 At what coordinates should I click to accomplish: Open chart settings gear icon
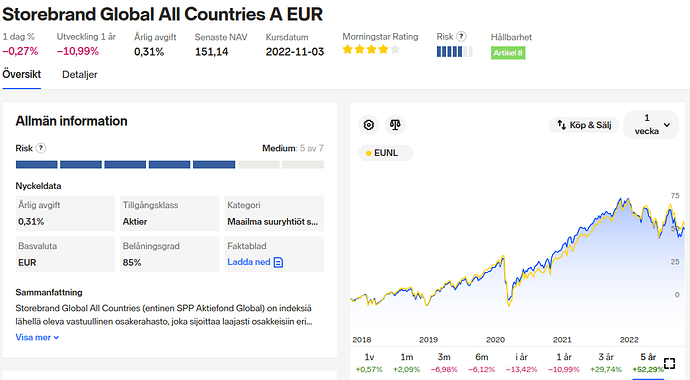[x=369, y=125]
